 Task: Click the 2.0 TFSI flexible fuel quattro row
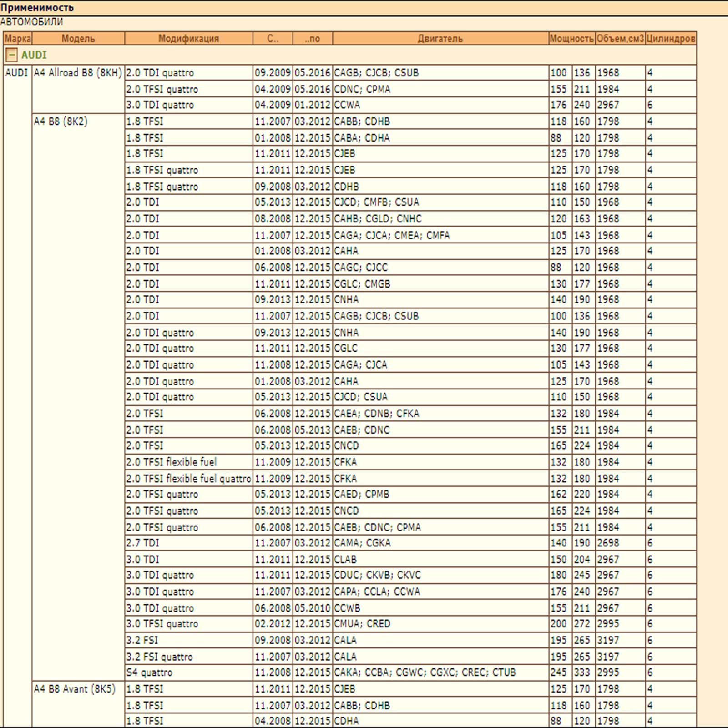pos(188,479)
